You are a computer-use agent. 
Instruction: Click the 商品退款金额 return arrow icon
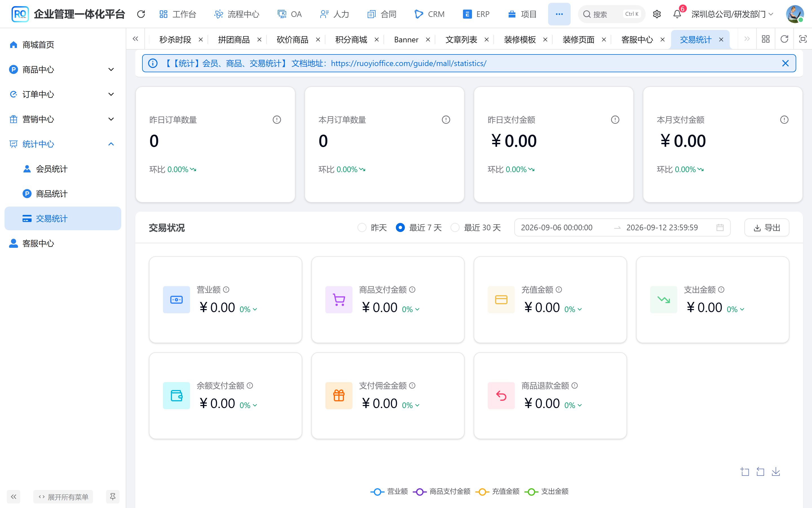tap(501, 395)
